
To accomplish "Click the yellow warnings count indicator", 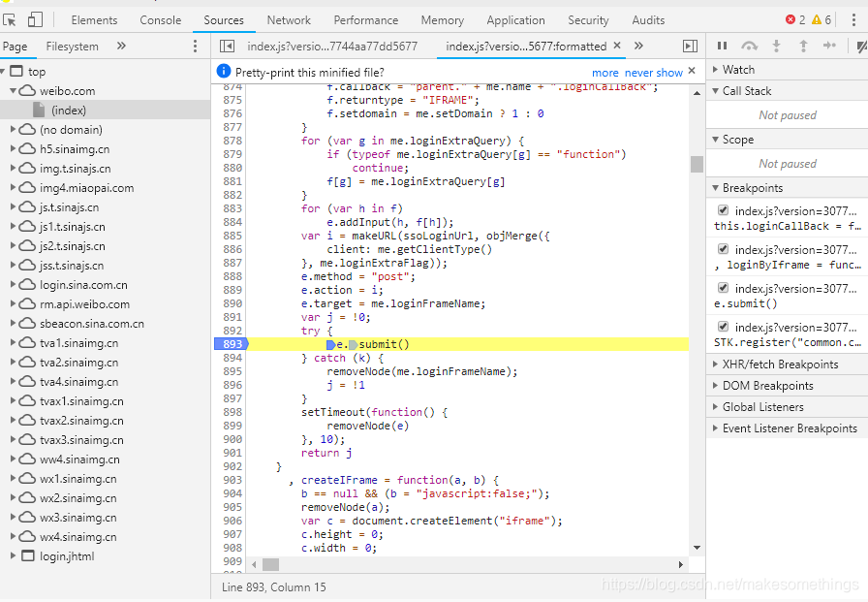I will [x=821, y=20].
